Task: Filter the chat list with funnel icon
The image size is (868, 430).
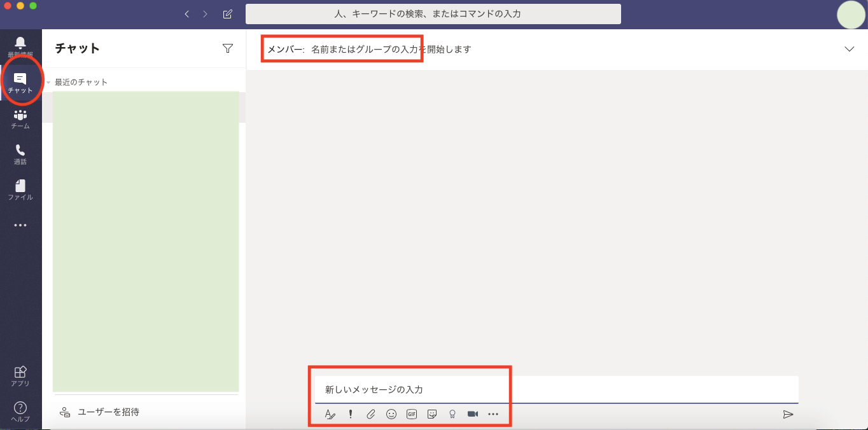Action: (x=228, y=48)
